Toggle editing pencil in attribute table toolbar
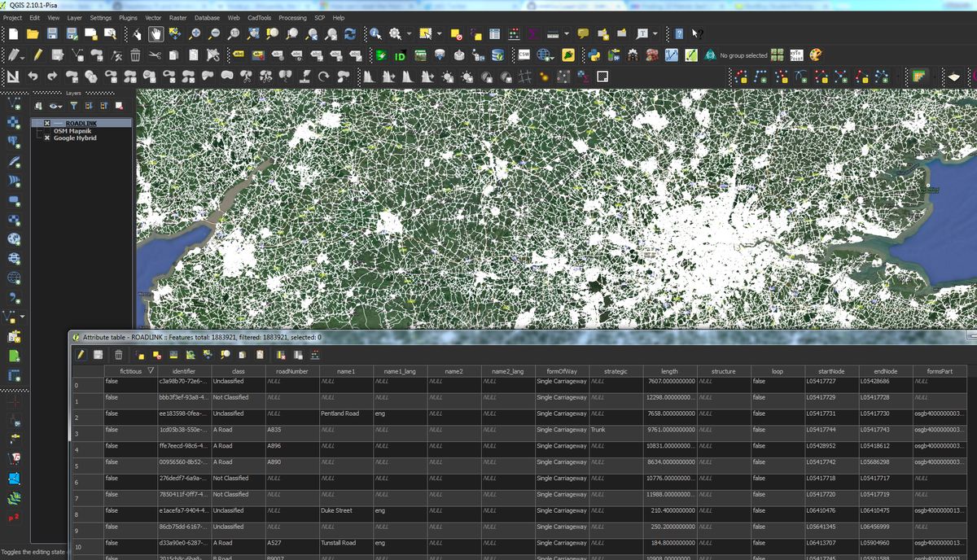 click(80, 355)
